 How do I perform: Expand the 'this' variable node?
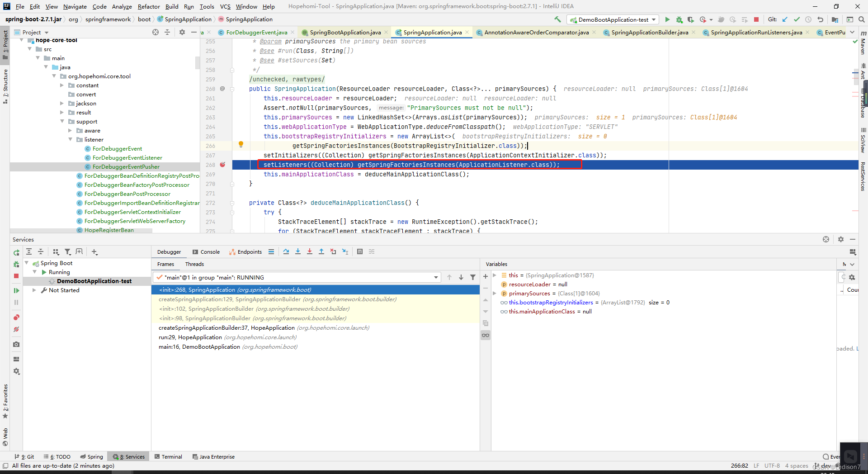click(495, 275)
